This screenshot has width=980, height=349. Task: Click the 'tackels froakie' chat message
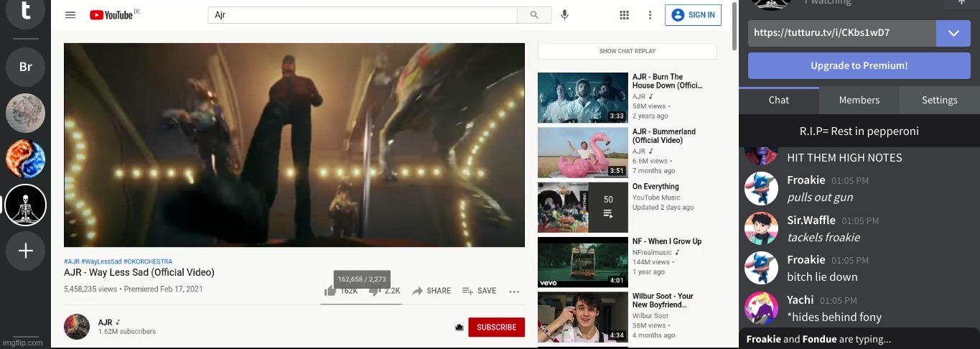coord(823,238)
